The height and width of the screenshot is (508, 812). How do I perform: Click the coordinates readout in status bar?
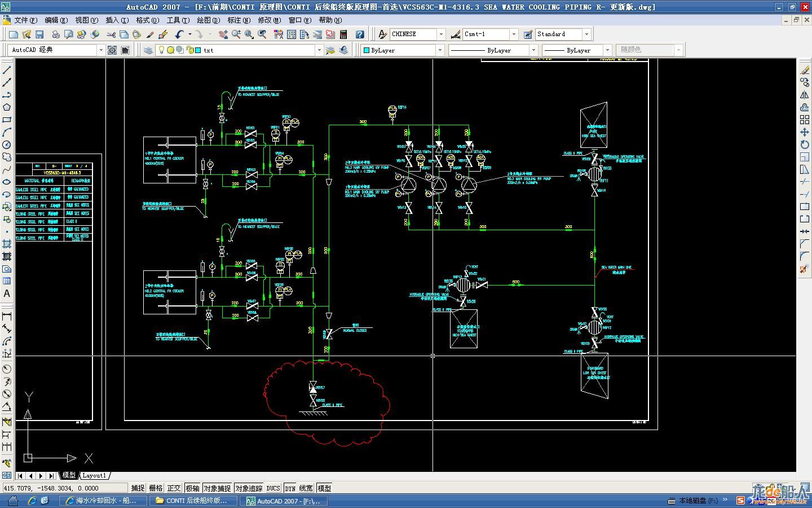click(x=65, y=488)
